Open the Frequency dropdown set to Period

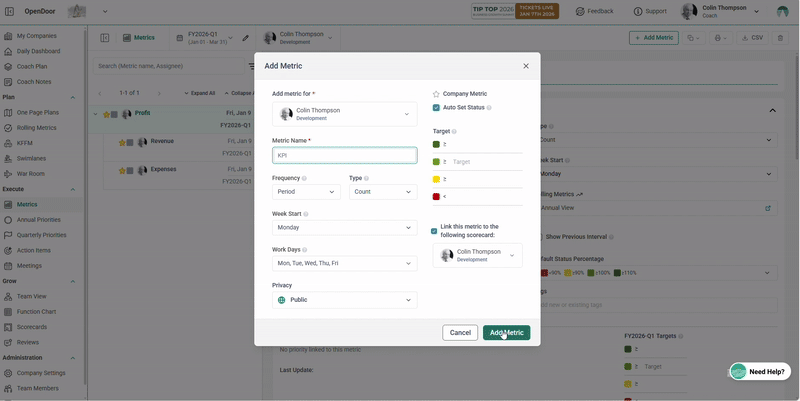[306, 192]
